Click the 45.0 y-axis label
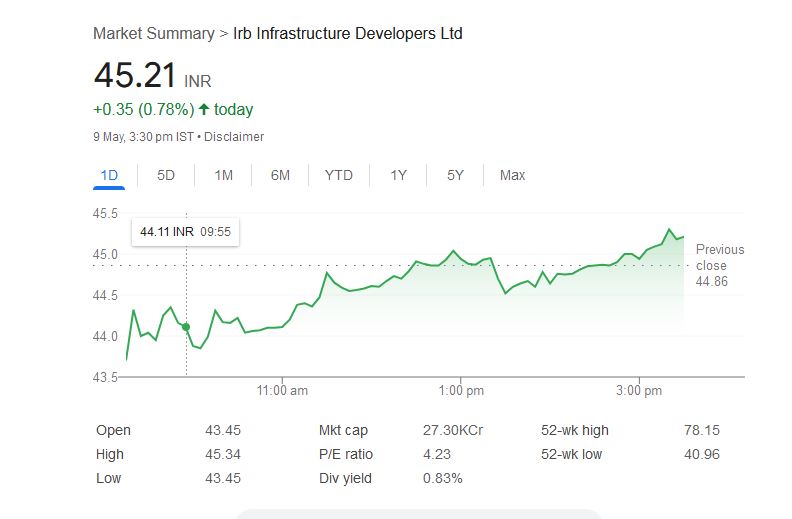Screen dimensions: 792x519 105,254
